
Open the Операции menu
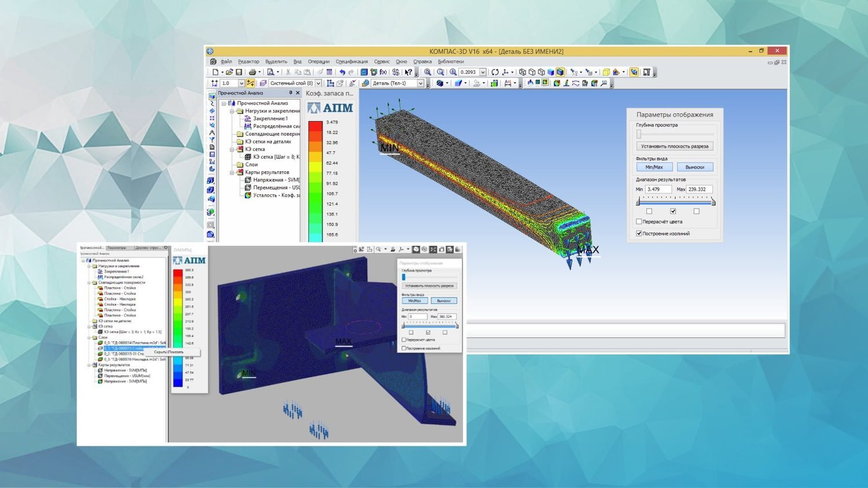point(318,61)
